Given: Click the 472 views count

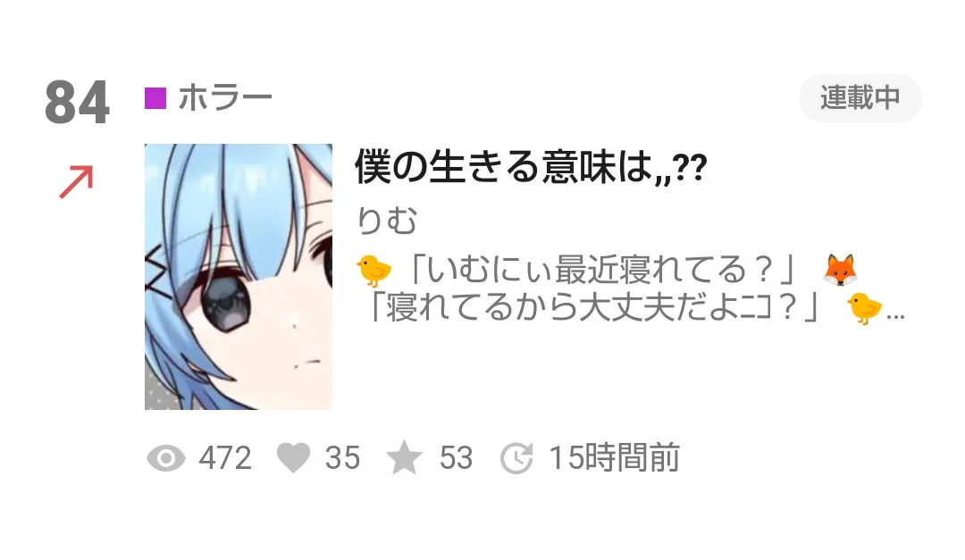Looking at the screenshot, I should coord(225,458).
